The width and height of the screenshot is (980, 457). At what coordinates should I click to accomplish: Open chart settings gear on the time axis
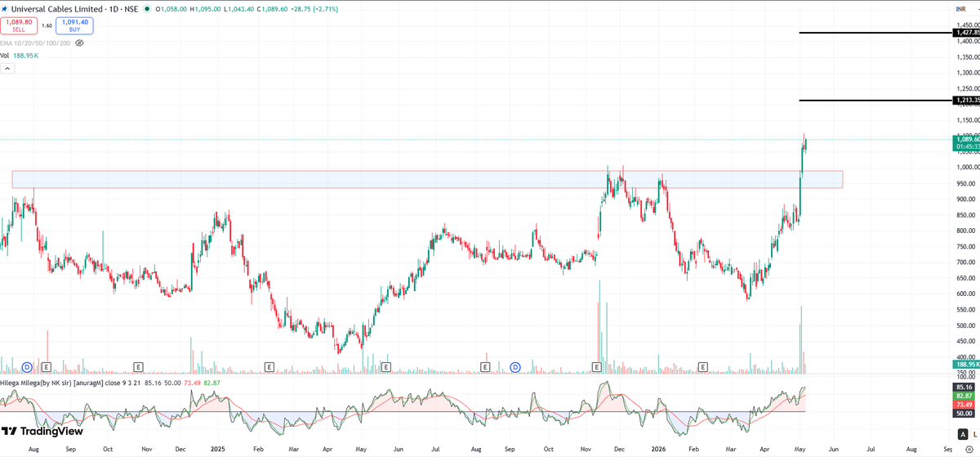pos(968,450)
